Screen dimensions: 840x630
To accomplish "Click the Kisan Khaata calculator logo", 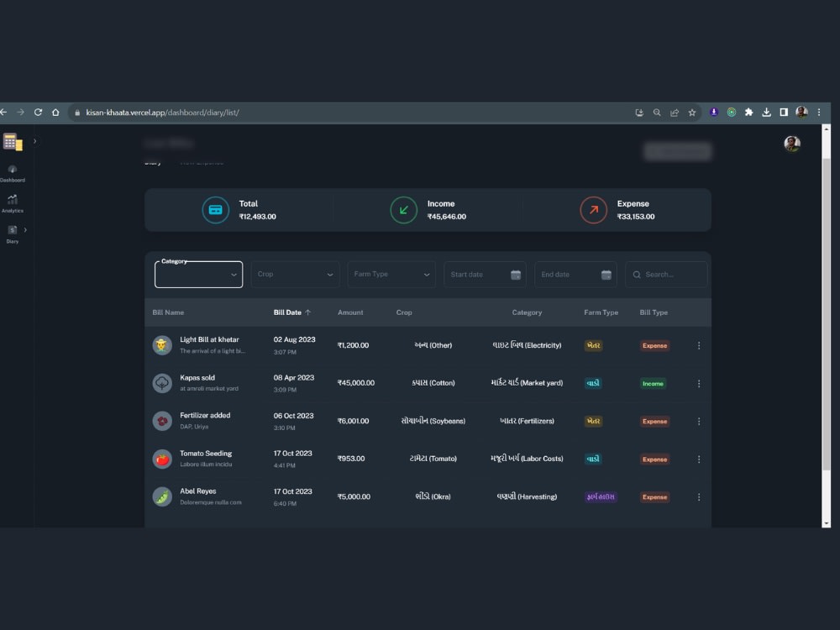I will pos(13,142).
